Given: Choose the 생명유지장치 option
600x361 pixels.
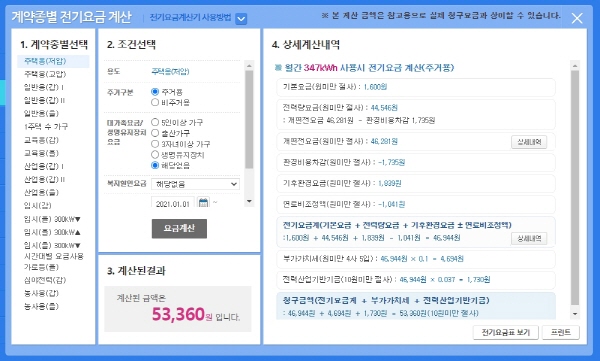Looking at the screenshot, I should [155, 154].
